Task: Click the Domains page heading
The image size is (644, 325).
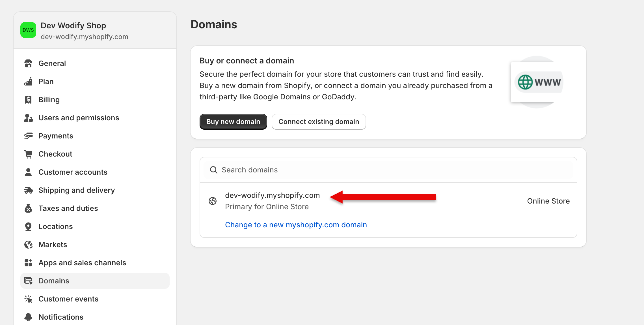Action: pos(214,24)
